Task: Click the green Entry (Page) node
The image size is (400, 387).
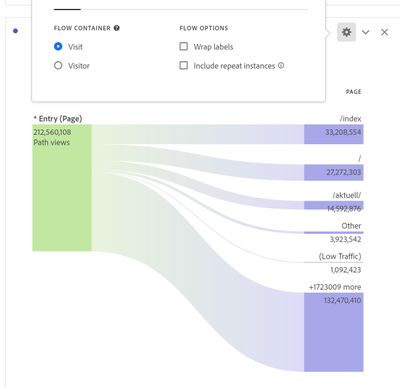Action: click(62, 188)
